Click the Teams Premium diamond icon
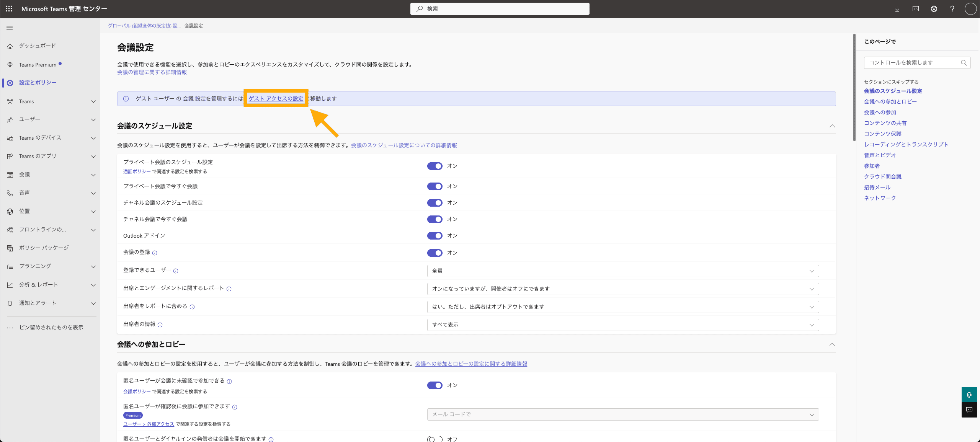Image resolution: width=980 pixels, height=442 pixels. click(x=10, y=65)
